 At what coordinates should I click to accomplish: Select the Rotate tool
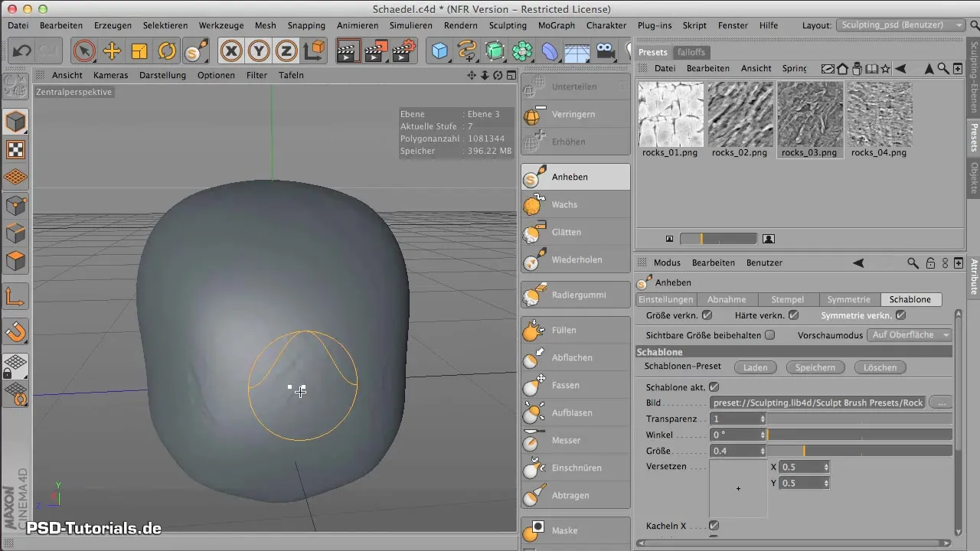tap(167, 51)
